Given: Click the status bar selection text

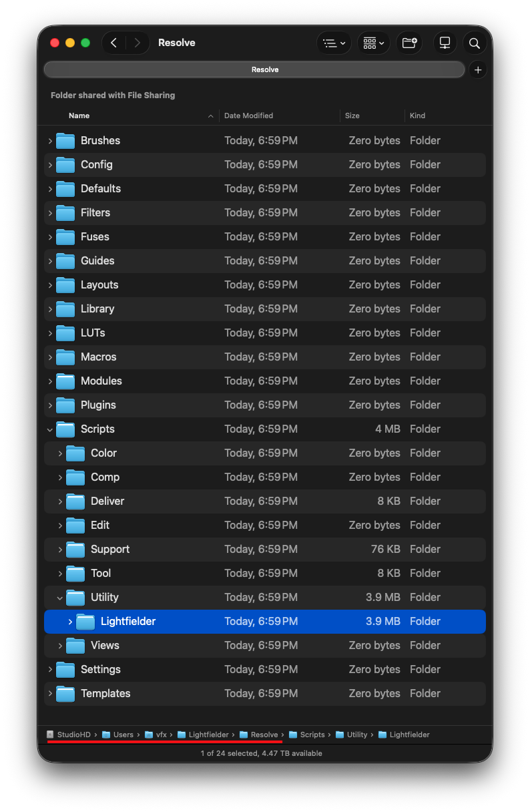Looking at the screenshot, I should [x=261, y=753].
